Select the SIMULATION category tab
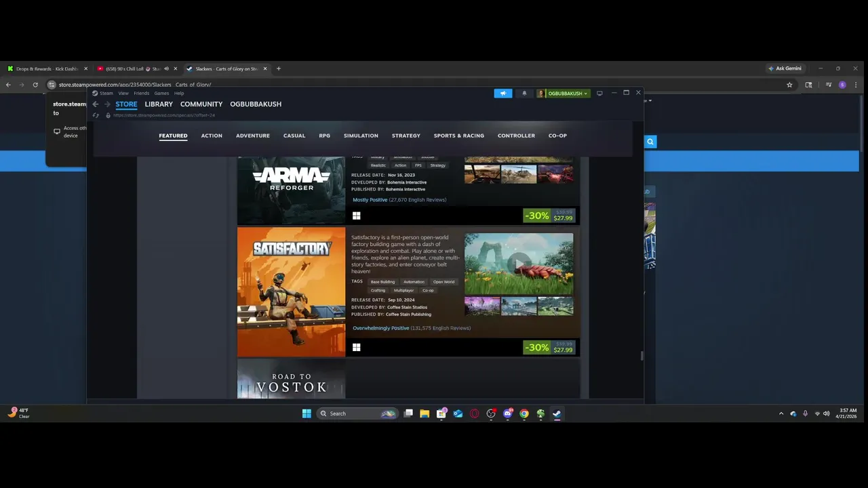Screen dimensions: 868x488 tap(361, 136)
